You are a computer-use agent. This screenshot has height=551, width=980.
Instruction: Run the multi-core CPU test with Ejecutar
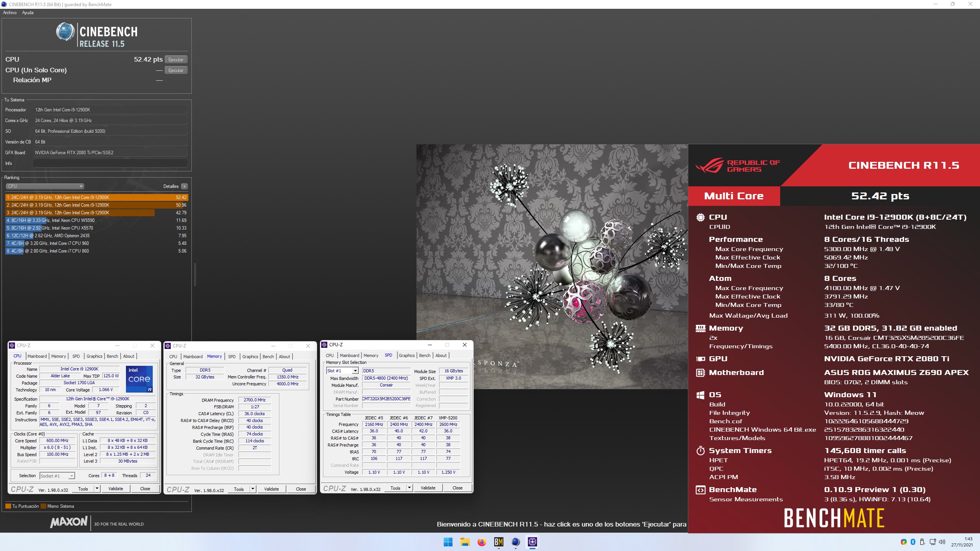[x=176, y=60]
